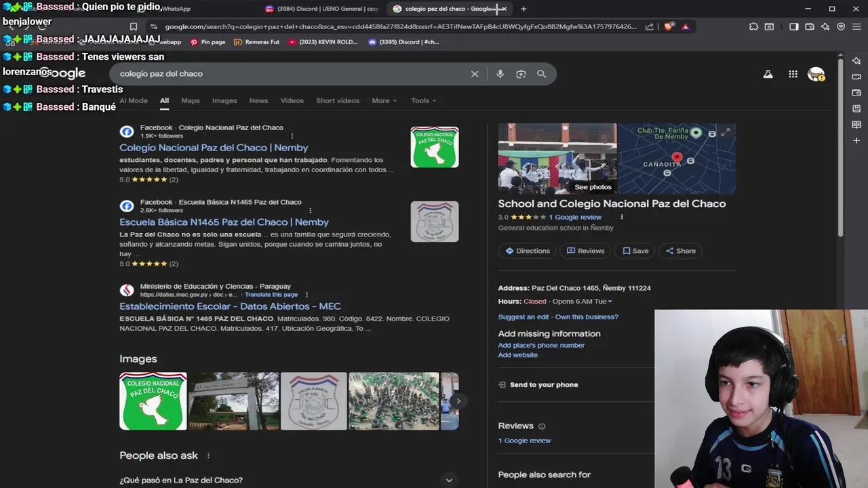868x488 pixels.
Task: Open Leo AI from the toolbar
Action: pyautogui.click(x=825, y=26)
